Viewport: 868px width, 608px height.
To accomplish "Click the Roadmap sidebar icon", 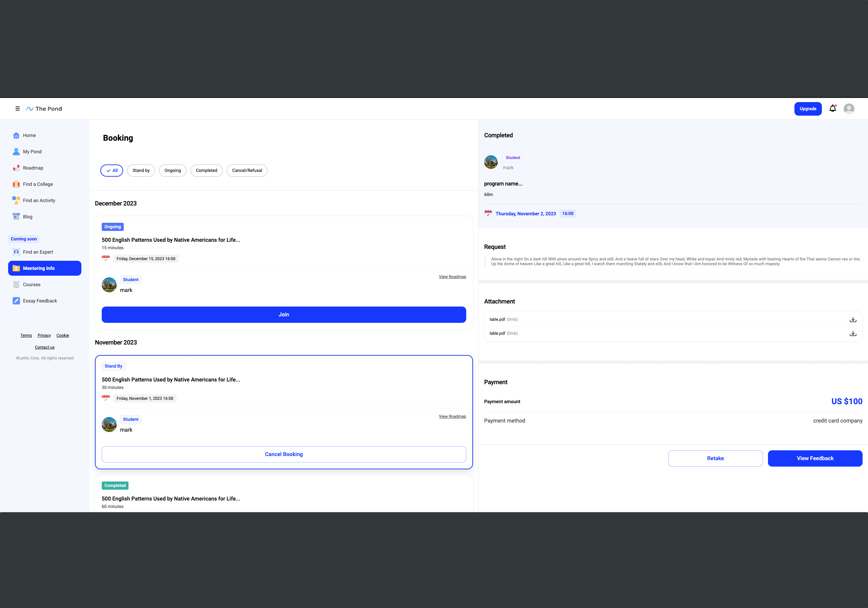I will click(x=16, y=168).
